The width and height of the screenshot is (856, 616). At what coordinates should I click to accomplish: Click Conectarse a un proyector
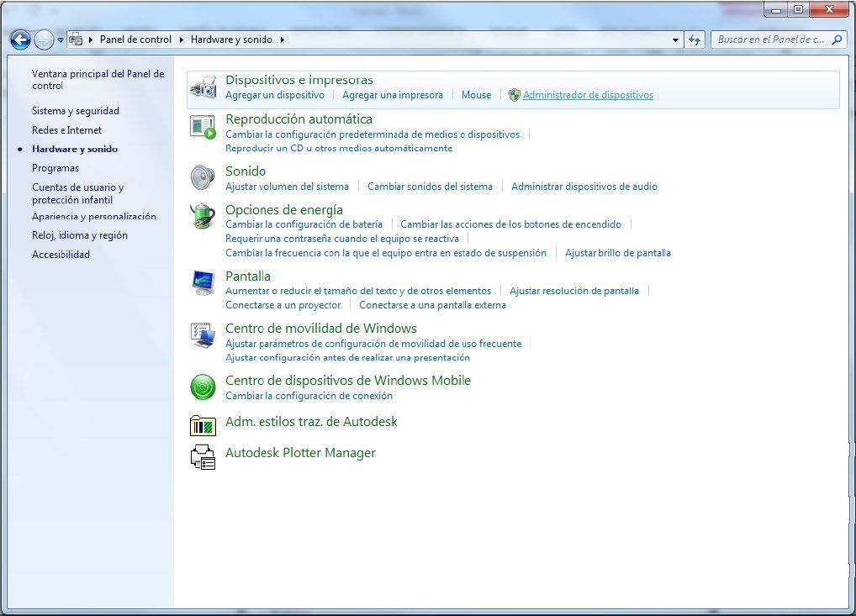pos(283,305)
